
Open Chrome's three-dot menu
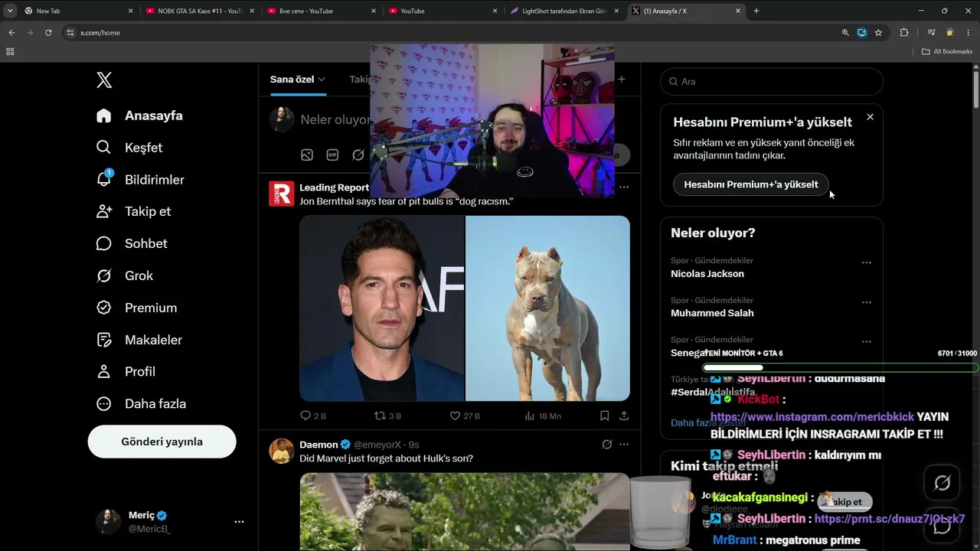[x=969, y=33]
